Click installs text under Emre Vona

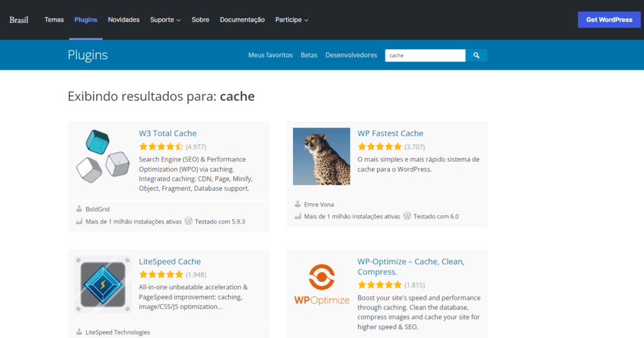(352, 217)
